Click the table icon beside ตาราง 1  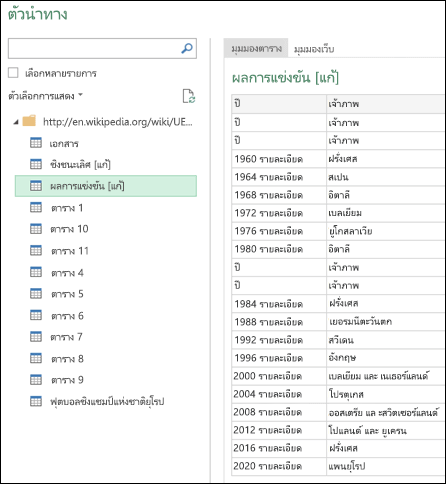(36, 207)
